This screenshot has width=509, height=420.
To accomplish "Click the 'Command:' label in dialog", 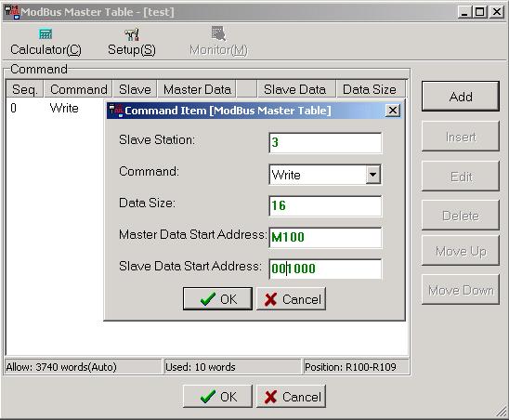I will point(149,171).
